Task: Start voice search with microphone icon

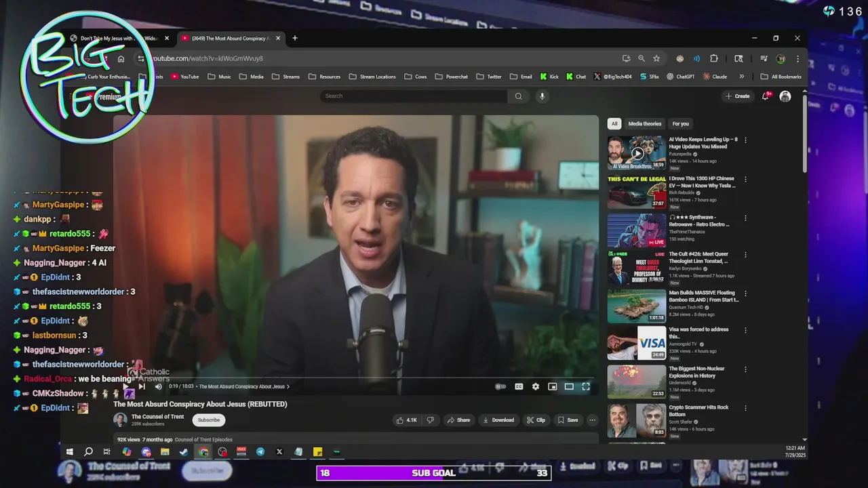Action: click(x=542, y=96)
